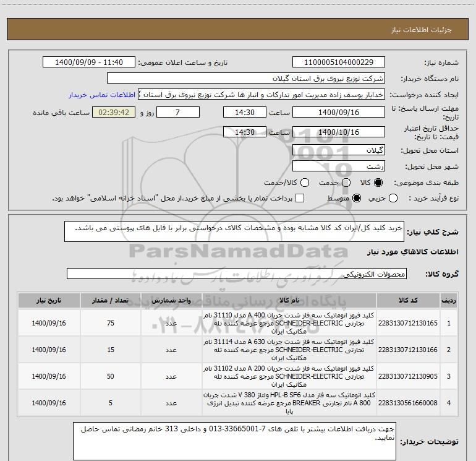Click quantity cell 5 in row 4
The height and width of the screenshot is (461, 476).
coord(111,403)
